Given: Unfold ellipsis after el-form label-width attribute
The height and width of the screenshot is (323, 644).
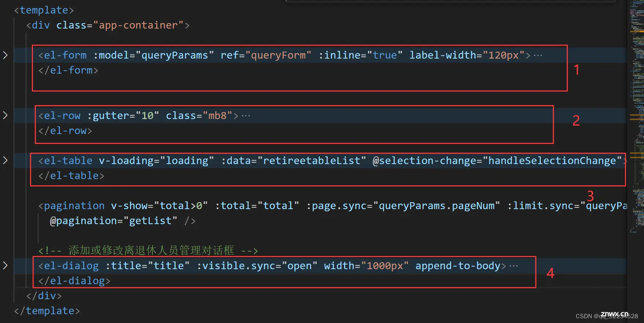Looking at the screenshot, I should point(538,55).
